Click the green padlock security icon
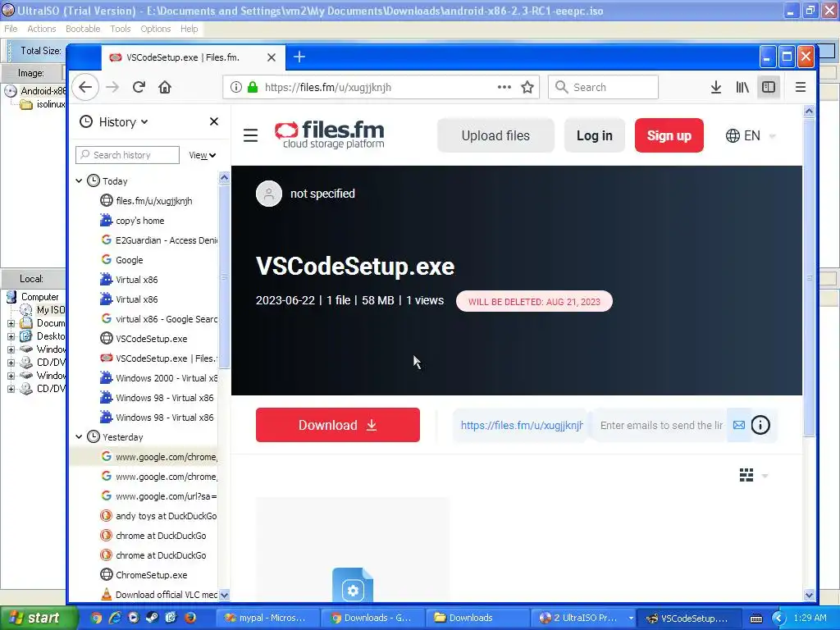Viewport: 840px width, 630px height. (253, 87)
